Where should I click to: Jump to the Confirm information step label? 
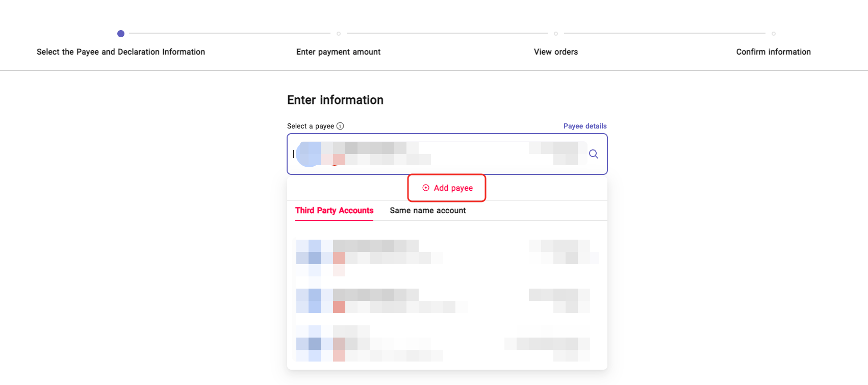click(x=774, y=52)
